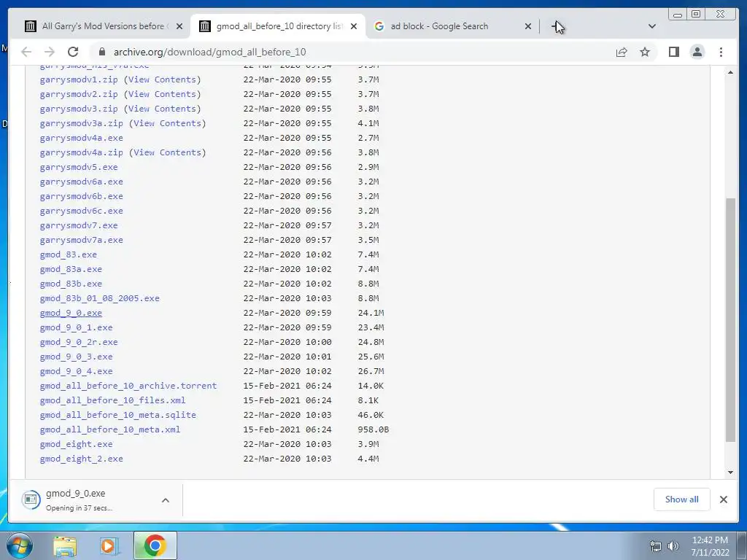Download garrysmodv5.exe
Viewport: 747px width, 560px height.
(x=79, y=167)
